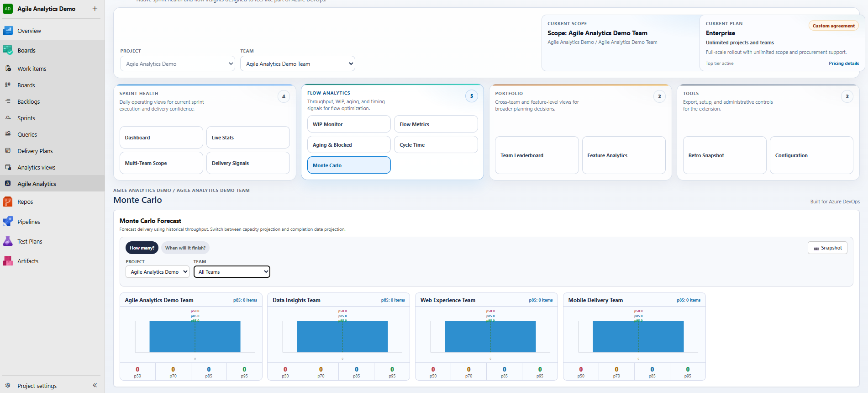
Task: Open the Test Plans flask icon
Action: (x=8, y=241)
